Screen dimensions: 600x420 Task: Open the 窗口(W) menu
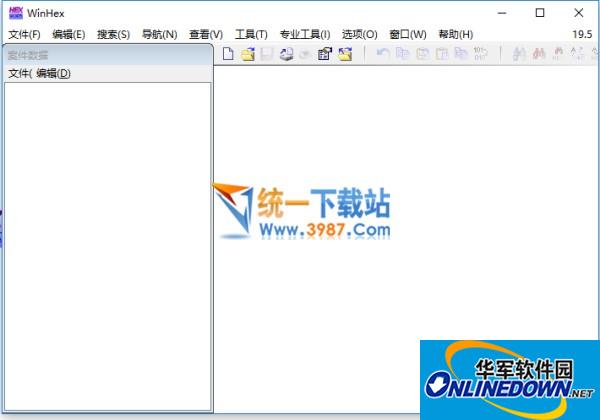[408, 34]
